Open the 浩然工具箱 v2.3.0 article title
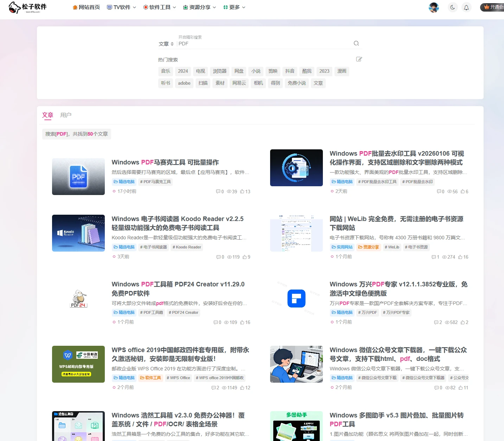This screenshot has width=504, height=441. click(x=178, y=420)
